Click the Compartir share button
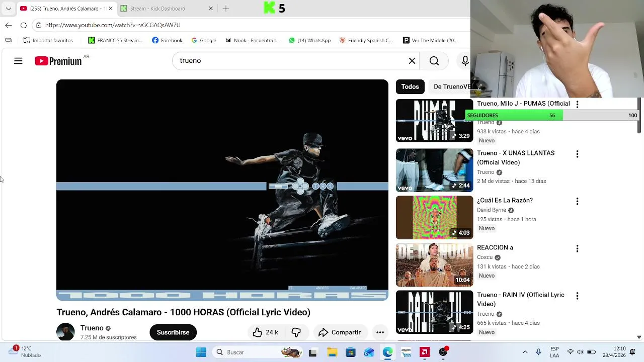The height and width of the screenshot is (362, 644). pos(340,332)
